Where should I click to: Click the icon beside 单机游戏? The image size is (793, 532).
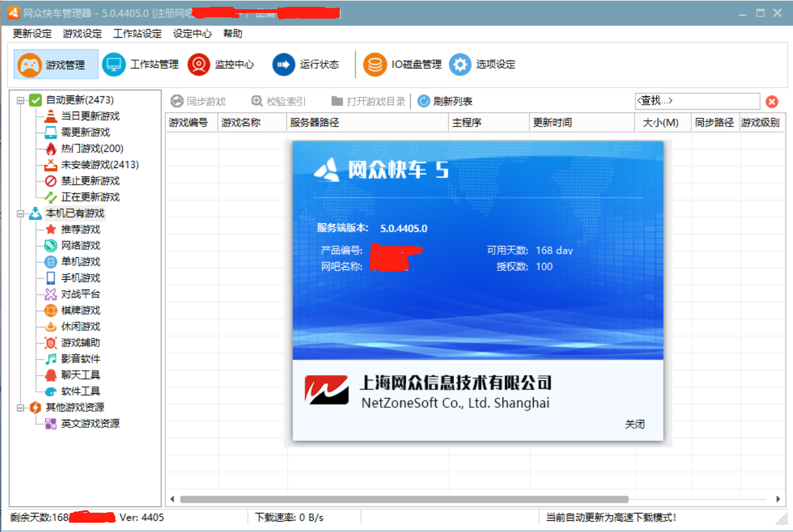pyautogui.click(x=51, y=262)
